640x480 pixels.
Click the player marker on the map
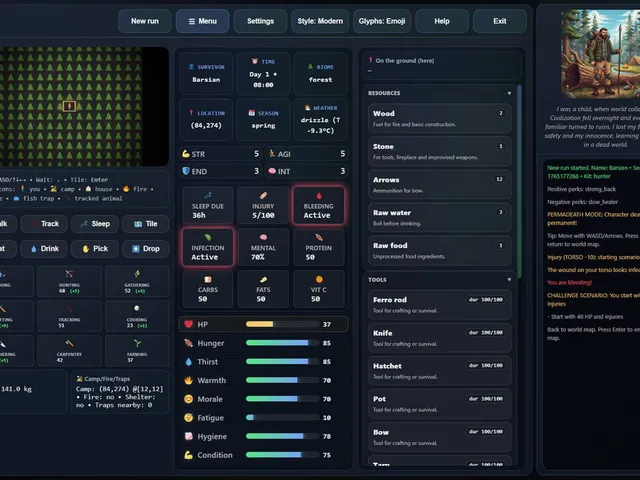69,107
